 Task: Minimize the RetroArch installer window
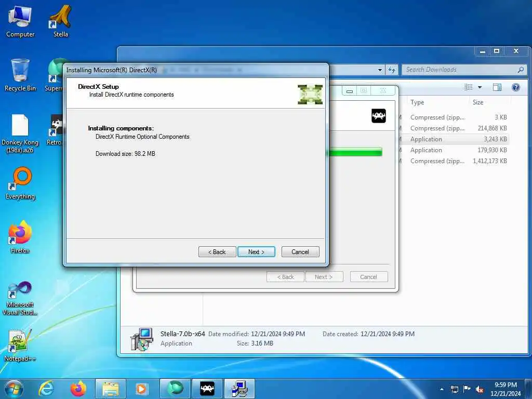(350, 90)
